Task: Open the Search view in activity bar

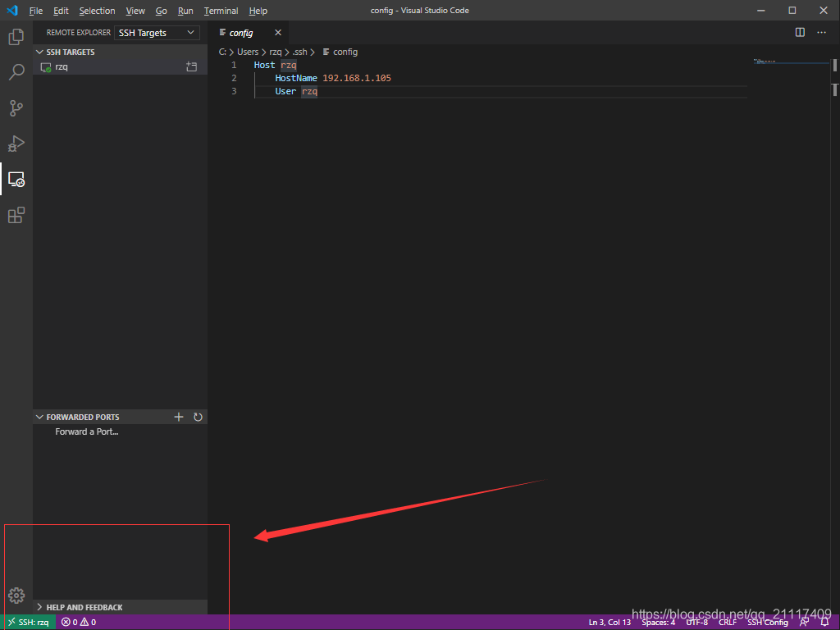Action: [x=16, y=72]
